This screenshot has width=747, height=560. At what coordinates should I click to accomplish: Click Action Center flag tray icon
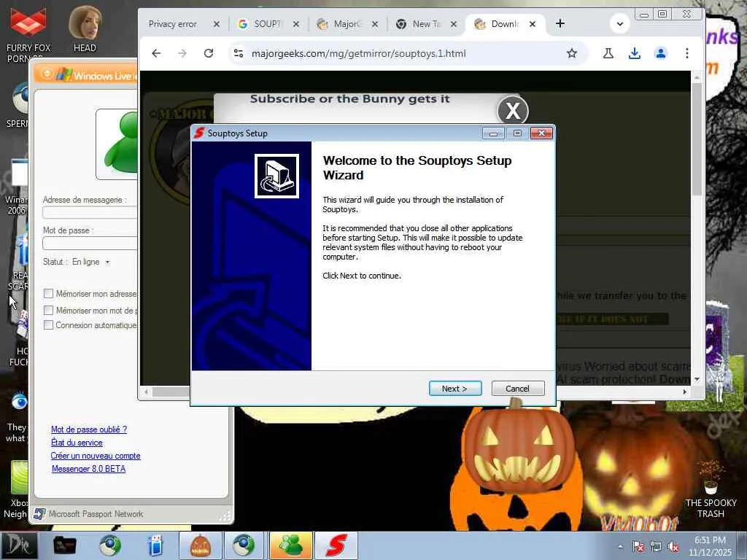pyautogui.click(x=638, y=546)
